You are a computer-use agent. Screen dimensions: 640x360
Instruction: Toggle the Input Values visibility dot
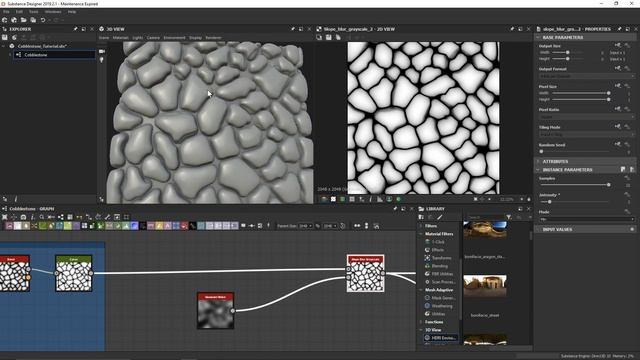point(632,229)
